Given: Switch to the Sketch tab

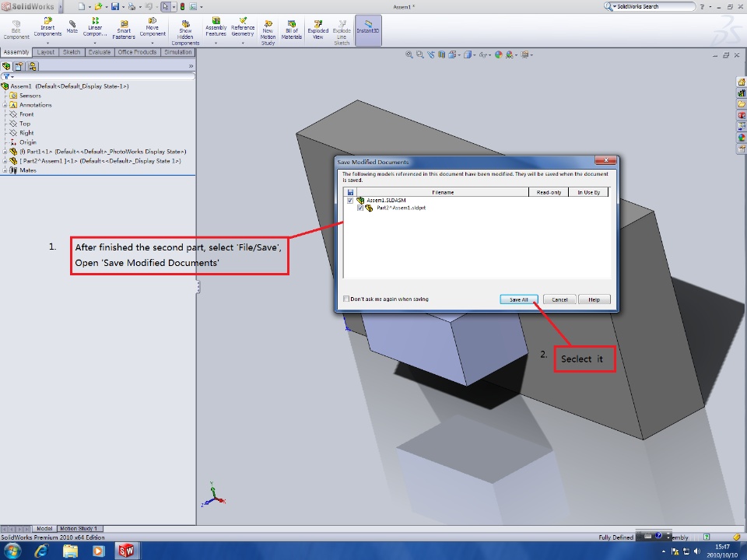Looking at the screenshot, I should pos(72,52).
